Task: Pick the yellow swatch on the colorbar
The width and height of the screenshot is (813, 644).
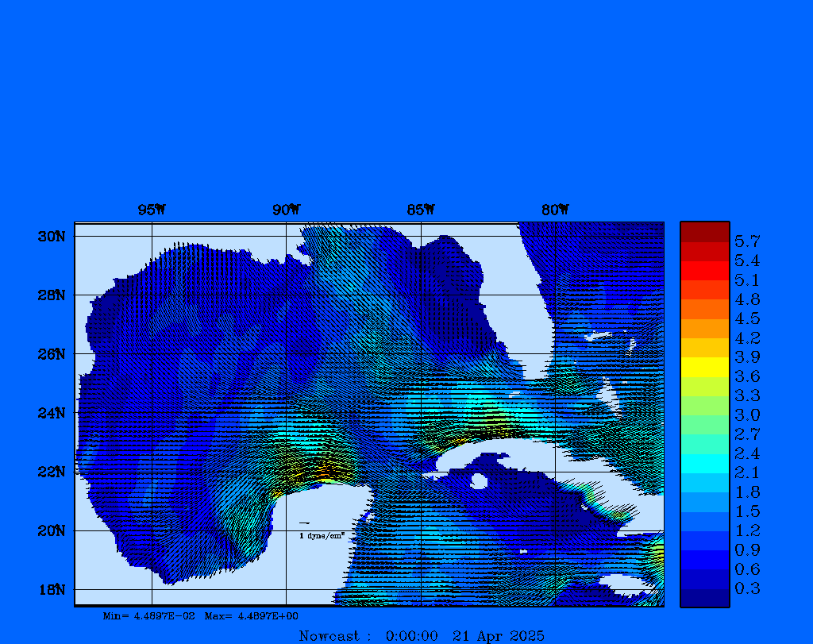Action: (x=704, y=367)
